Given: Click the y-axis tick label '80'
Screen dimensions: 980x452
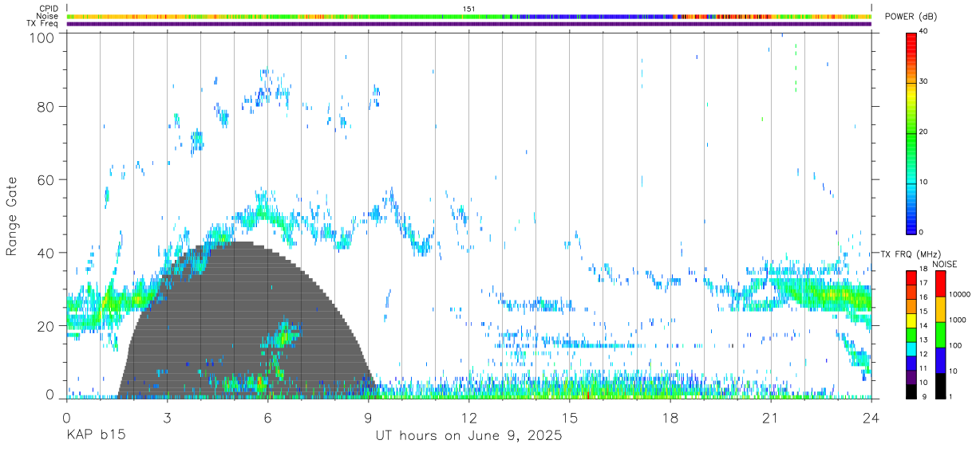Looking at the screenshot, I should click(45, 107).
